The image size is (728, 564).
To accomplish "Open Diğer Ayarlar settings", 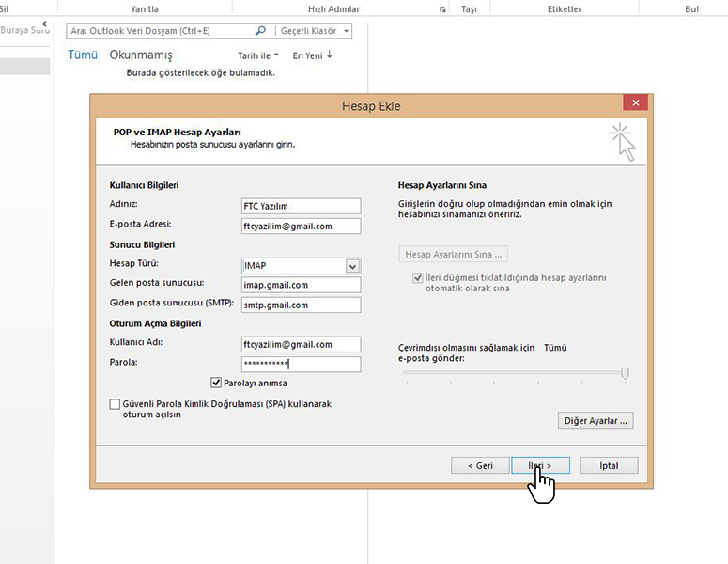I will point(596,420).
